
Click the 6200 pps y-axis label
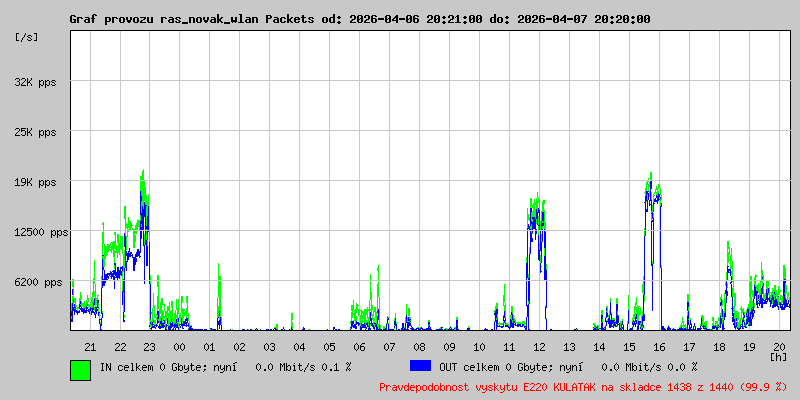35,283
